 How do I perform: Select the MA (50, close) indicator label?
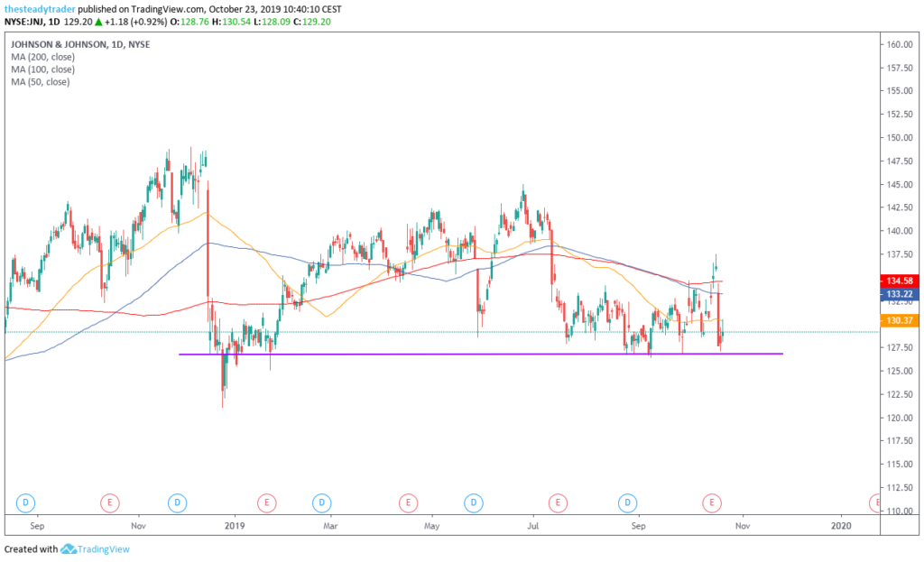40,82
